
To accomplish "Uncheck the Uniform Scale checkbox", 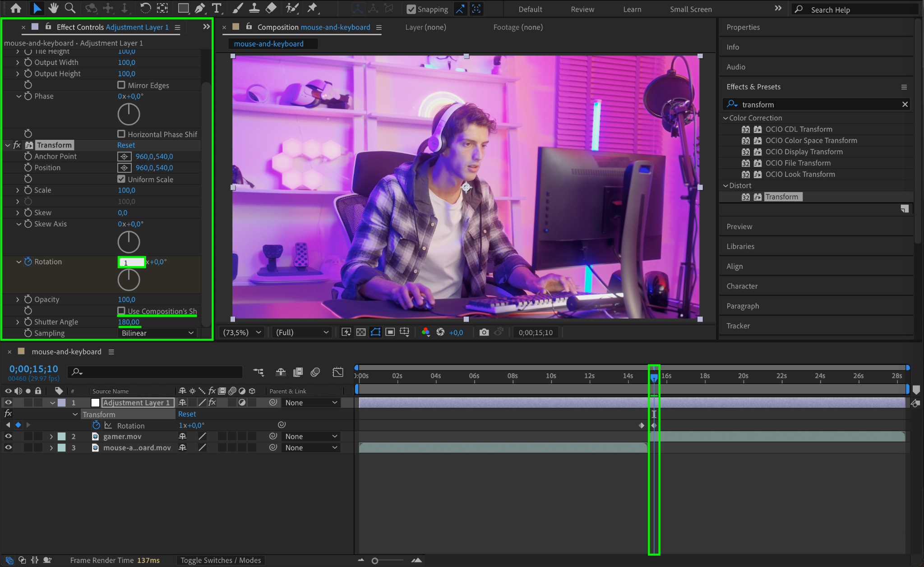I will coord(121,179).
